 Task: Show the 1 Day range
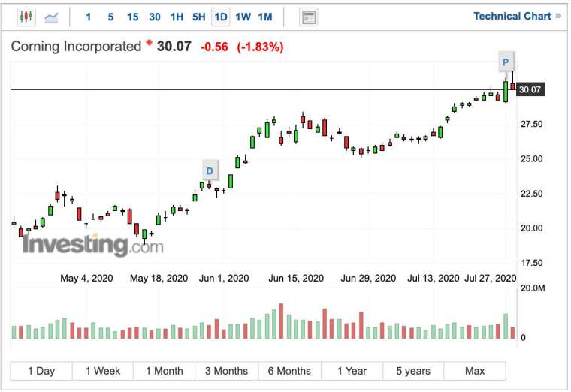tap(41, 371)
